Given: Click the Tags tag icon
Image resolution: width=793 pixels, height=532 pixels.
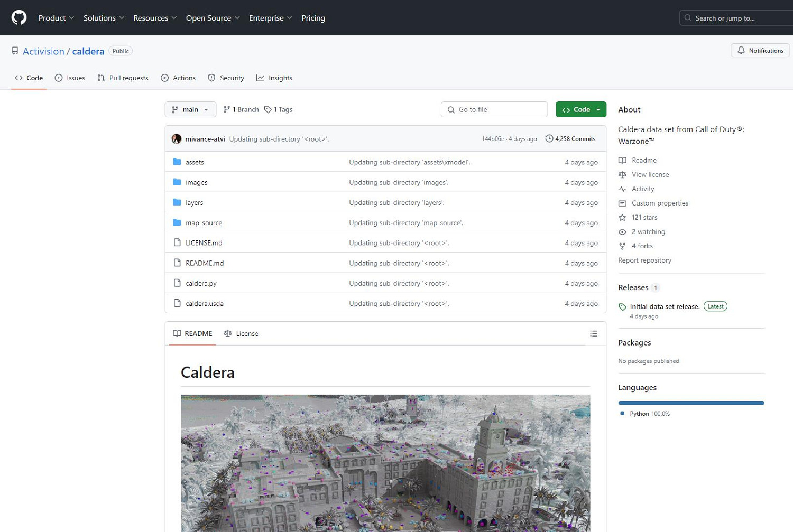Looking at the screenshot, I should (x=268, y=110).
